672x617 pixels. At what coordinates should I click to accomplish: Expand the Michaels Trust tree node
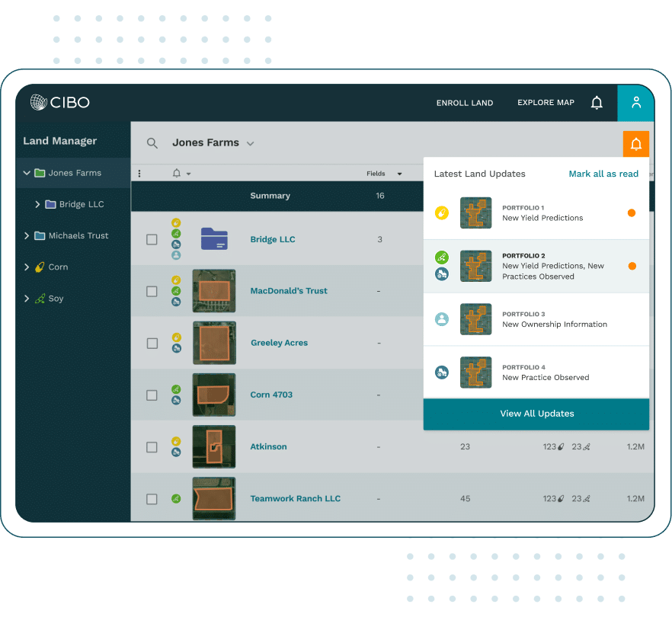(x=27, y=235)
